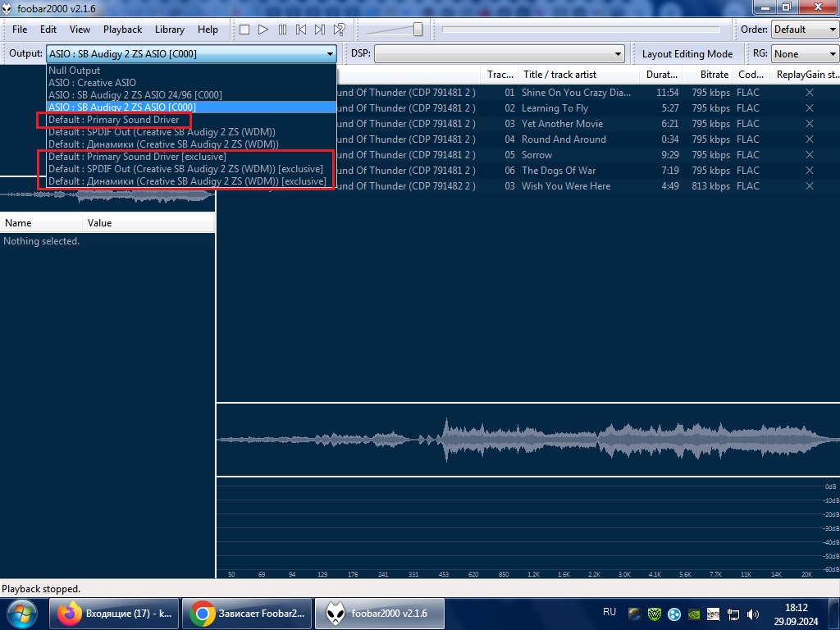
Task: Click the volume slider handle
Action: [x=418, y=30]
